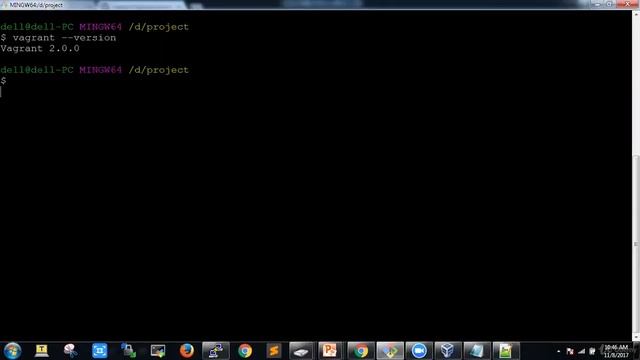Click the first prompt's pink 'MINGW64' text
The image size is (640, 360).
(x=100, y=27)
